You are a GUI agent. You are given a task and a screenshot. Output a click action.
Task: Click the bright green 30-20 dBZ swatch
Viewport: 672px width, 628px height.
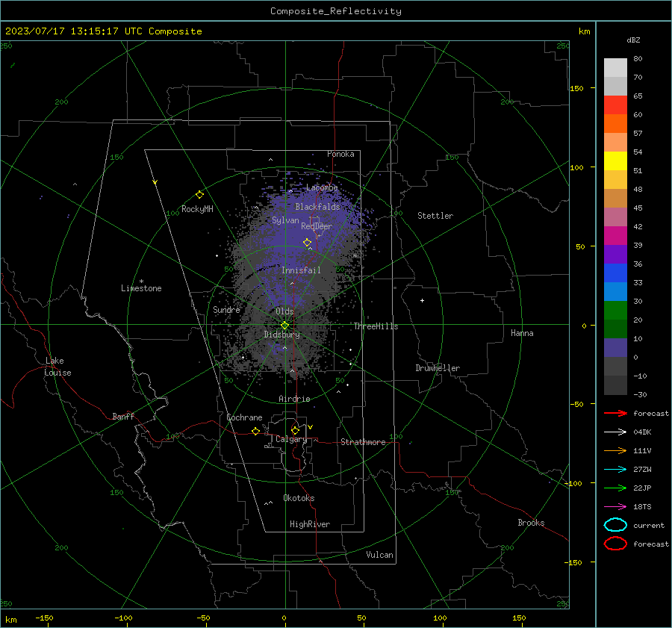point(615,311)
